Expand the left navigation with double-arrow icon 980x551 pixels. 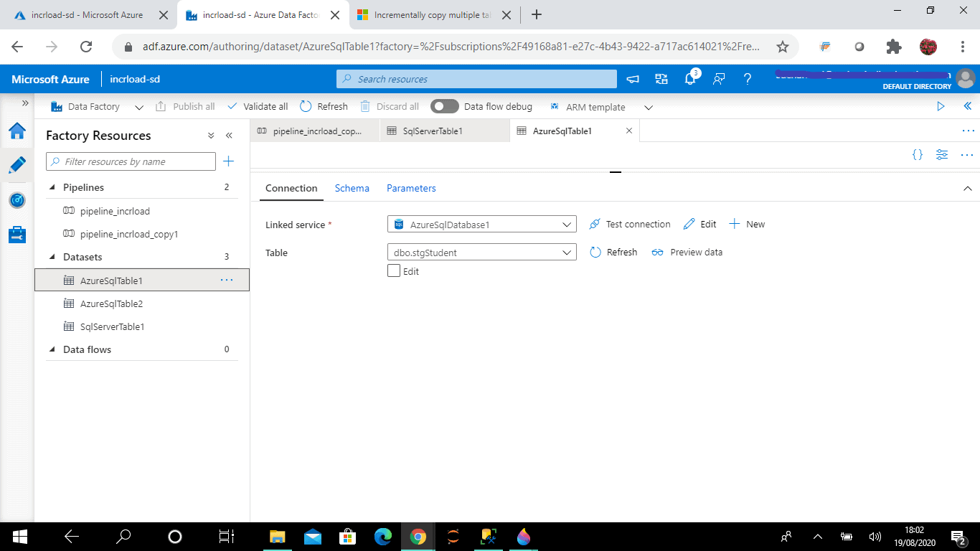tap(25, 103)
